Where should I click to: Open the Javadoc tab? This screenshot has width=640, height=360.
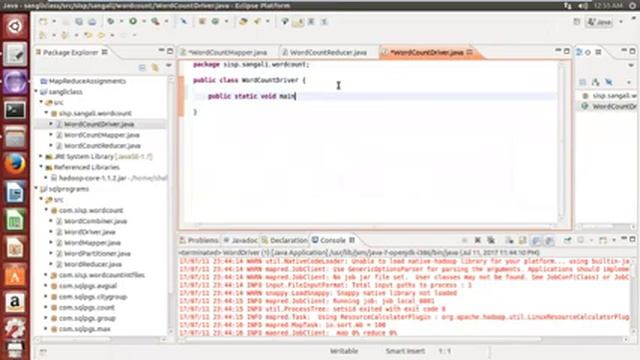241,240
